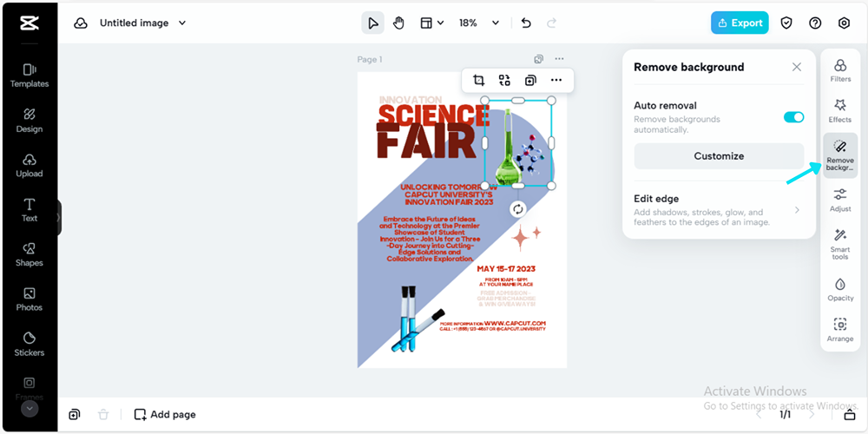Viewport: 868px width, 434px height.
Task: Open the settings hexagon icon
Action: coord(844,23)
